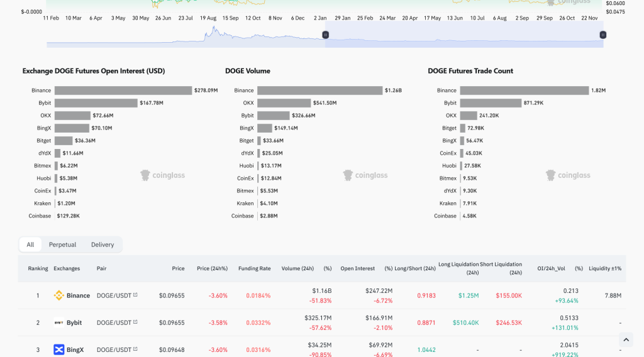This screenshot has width=644, height=357.
Task: Sort by Long/Short (24h) column header
Action: 415,268
